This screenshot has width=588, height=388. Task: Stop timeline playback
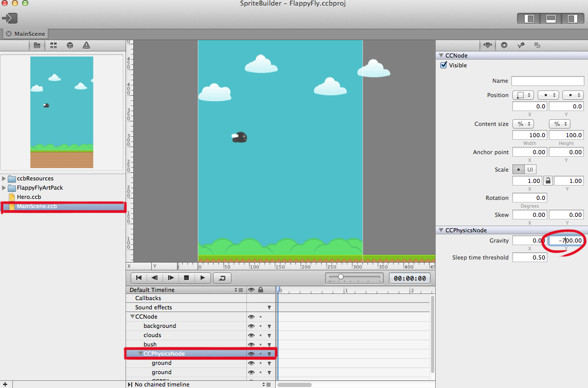point(186,278)
